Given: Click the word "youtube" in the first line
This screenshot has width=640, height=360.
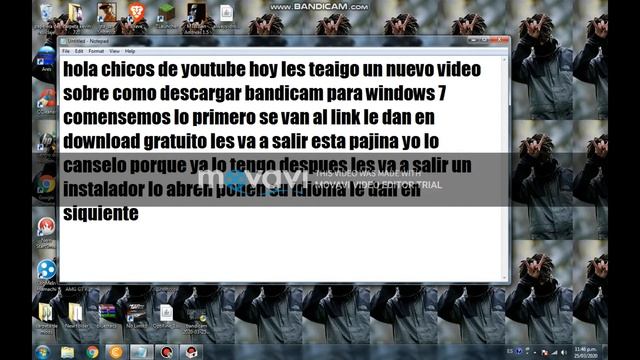Looking at the screenshot, I should coord(213,69).
